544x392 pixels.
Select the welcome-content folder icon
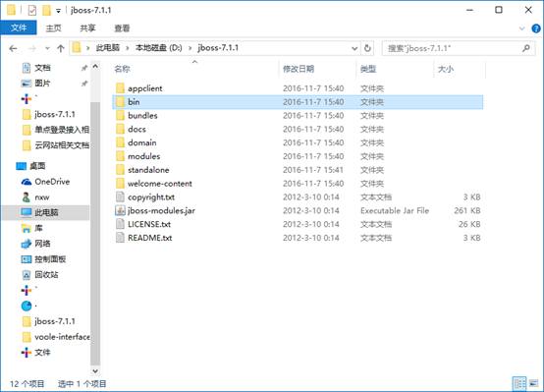click(120, 183)
